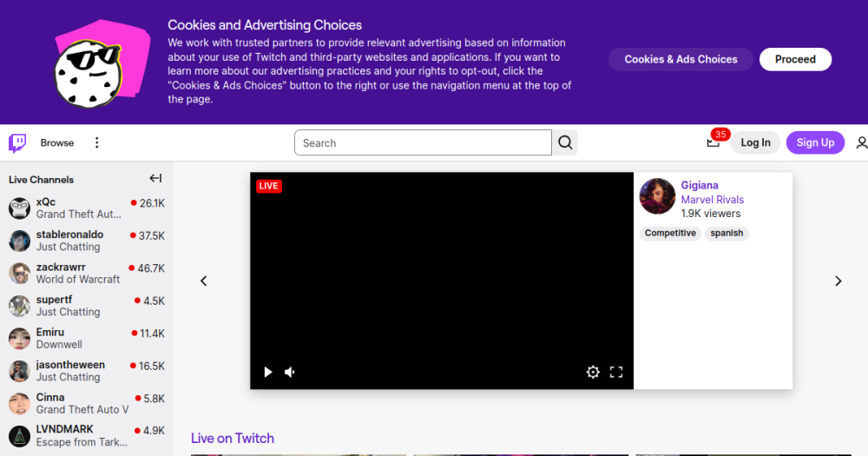Open the Gigiana channel link
868x456 pixels.
699,185
